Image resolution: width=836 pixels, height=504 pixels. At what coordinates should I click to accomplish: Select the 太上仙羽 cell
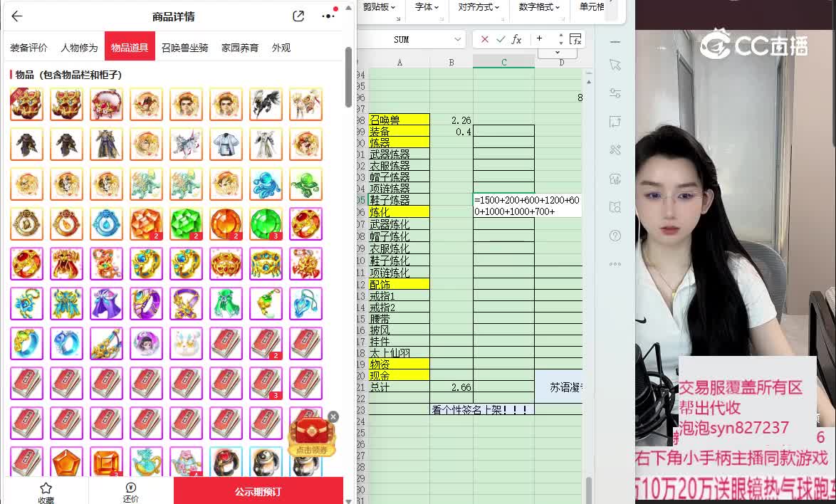point(399,352)
